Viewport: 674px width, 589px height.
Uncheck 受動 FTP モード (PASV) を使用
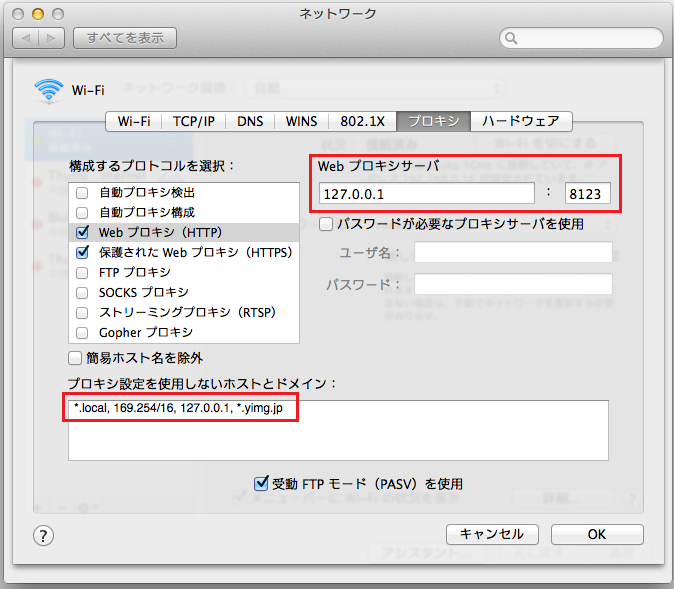coord(261,483)
